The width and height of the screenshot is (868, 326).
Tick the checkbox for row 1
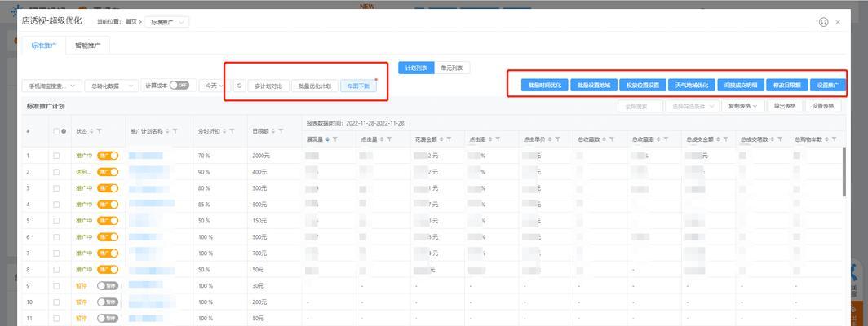[56, 156]
